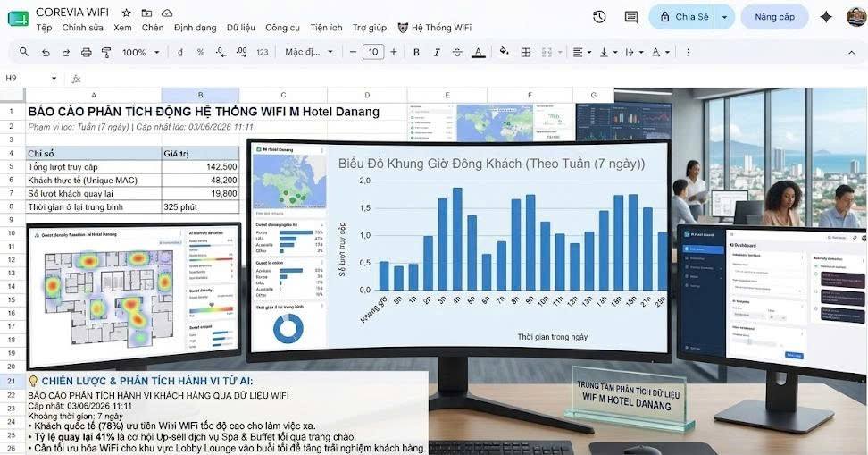868x455 pixels.
Task: Open the zoom 100% dropdown
Action: [x=140, y=52]
